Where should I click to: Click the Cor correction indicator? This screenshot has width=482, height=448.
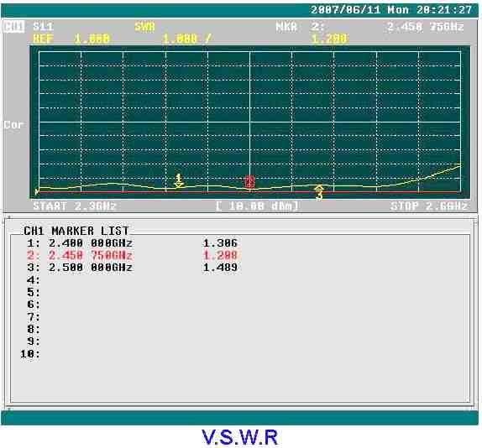[x=13, y=125]
